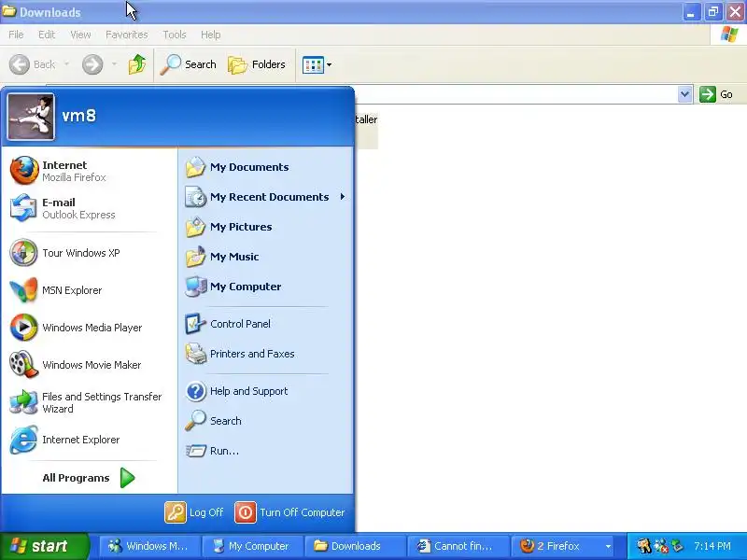The height and width of the screenshot is (560, 747).
Task: Click the address bar field
Action: click(516, 94)
